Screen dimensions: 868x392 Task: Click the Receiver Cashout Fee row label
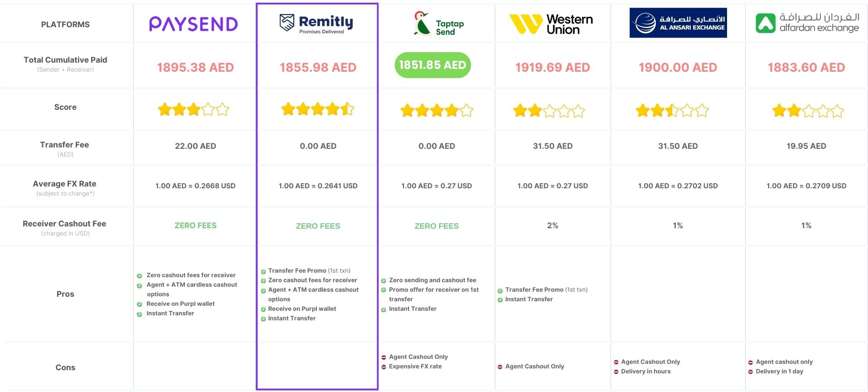(65, 224)
